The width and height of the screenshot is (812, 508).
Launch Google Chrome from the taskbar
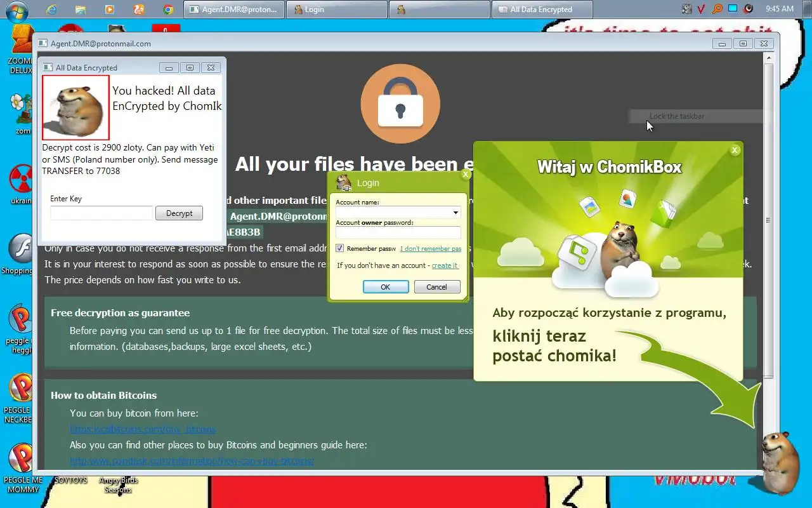168,10
